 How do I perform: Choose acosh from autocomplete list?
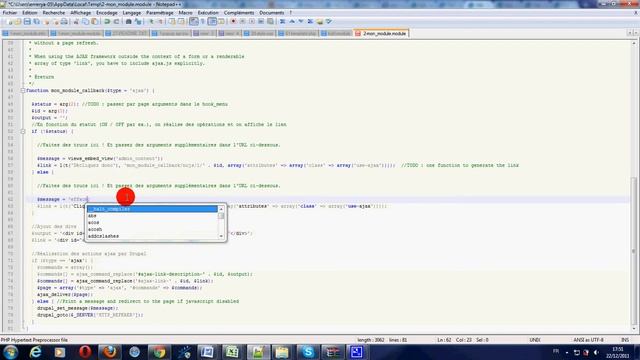(152, 229)
